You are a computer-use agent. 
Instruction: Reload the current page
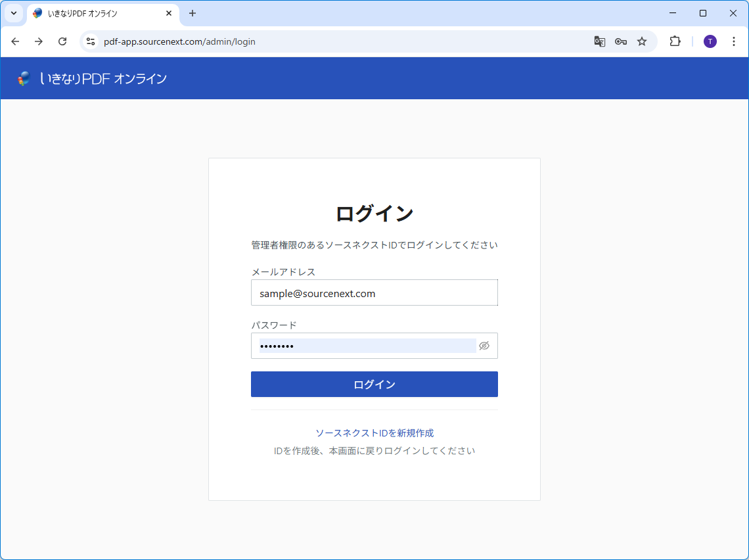[x=62, y=41]
